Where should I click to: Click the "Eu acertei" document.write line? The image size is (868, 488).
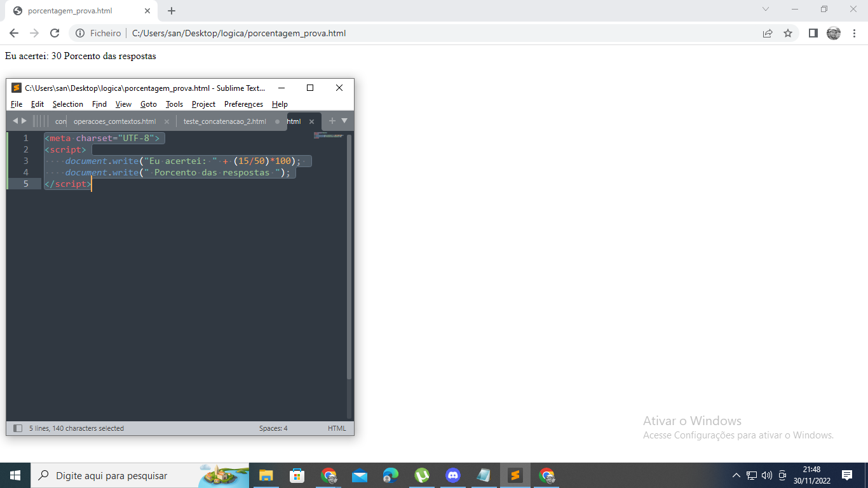tap(178, 161)
